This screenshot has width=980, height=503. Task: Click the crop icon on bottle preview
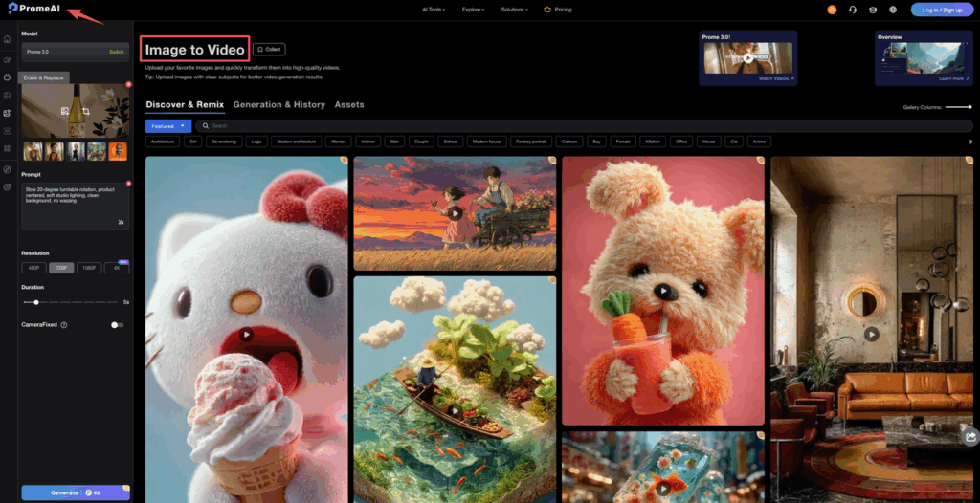86,111
